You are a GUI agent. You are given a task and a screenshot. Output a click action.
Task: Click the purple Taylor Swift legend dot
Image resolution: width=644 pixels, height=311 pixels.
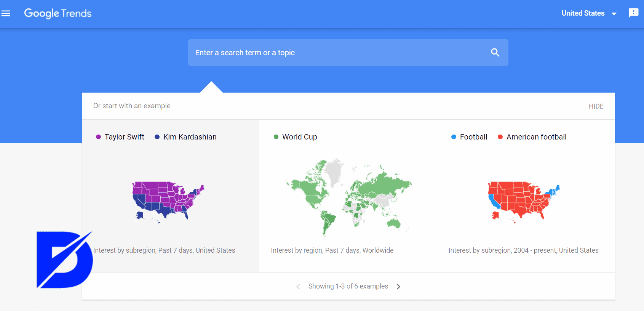coord(98,137)
